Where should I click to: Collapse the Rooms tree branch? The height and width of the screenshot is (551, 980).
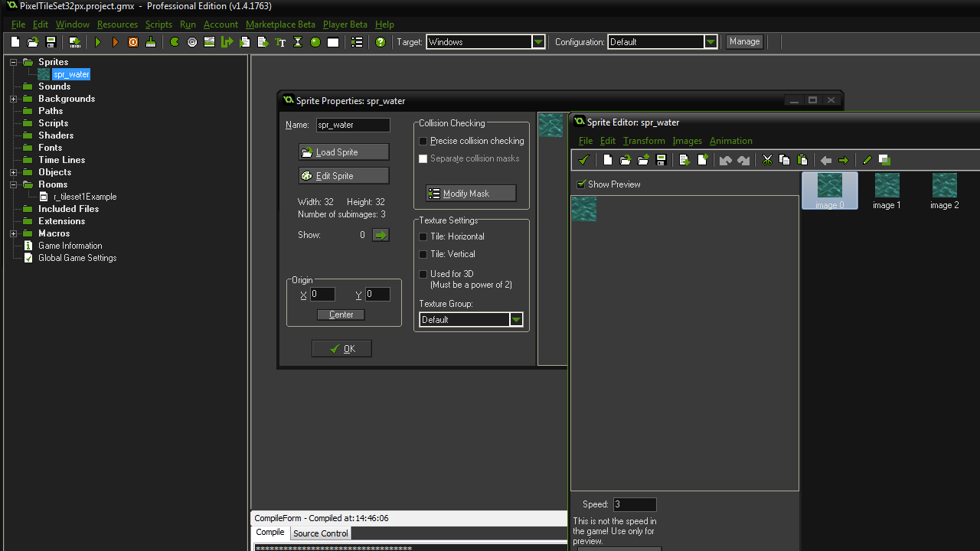point(12,184)
